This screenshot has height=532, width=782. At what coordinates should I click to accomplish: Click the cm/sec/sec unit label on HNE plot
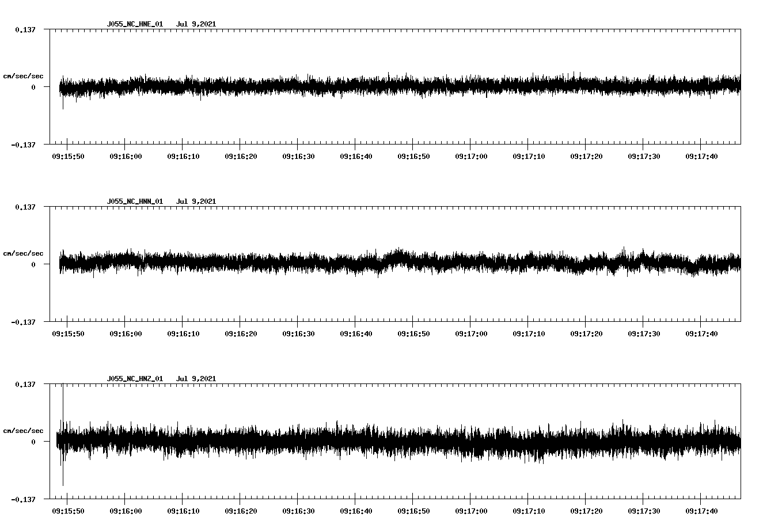coord(23,76)
